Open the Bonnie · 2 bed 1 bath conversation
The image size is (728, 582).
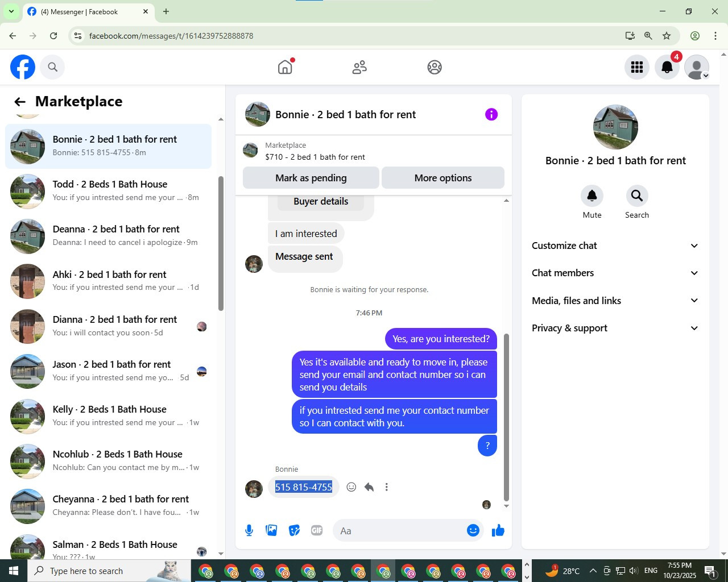[x=108, y=146]
